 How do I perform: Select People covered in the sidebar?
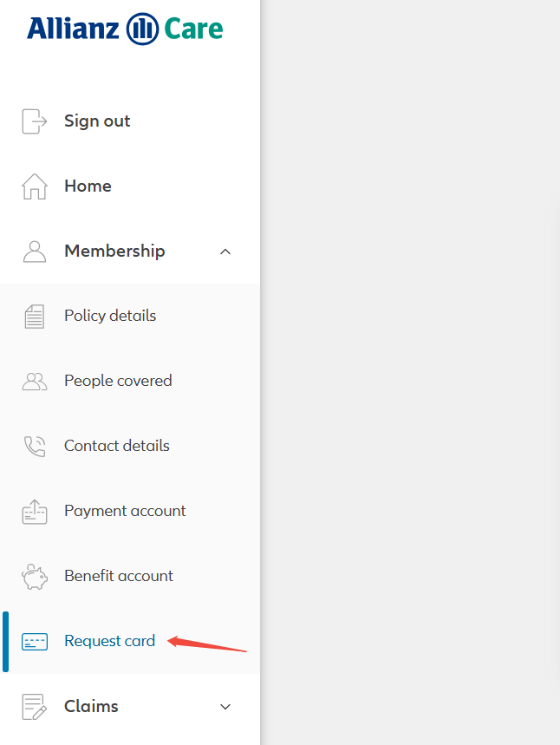[118, 381]
